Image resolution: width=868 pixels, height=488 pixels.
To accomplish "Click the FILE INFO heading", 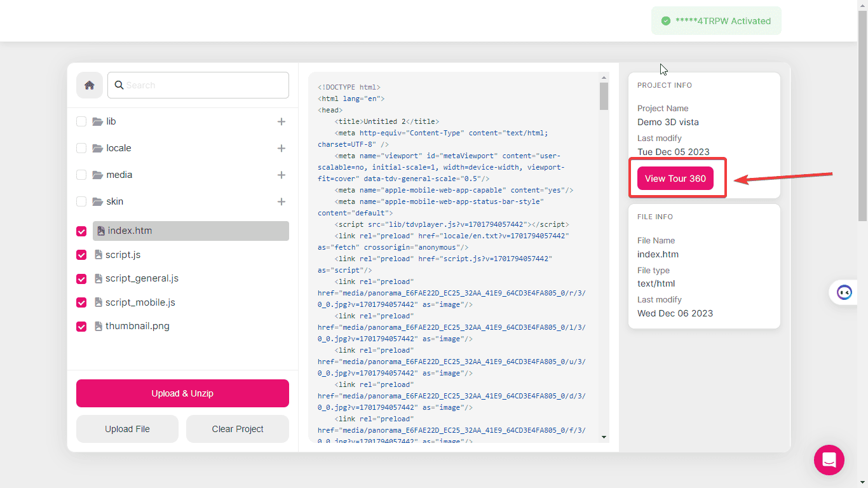I will [655, 217].
